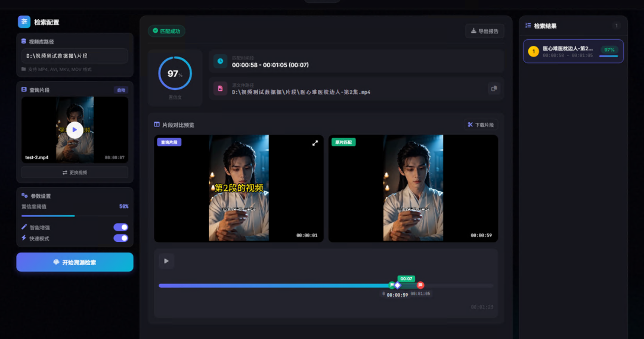Click 下载片段 download clip button
Screen dimensions: 644x339
pos(481,125)
